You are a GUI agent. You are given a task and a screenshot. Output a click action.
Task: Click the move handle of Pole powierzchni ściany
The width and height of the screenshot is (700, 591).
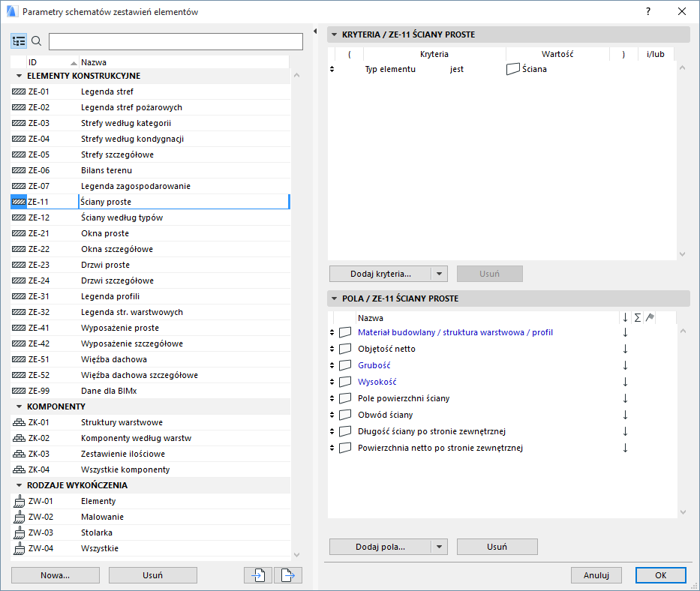coord(332,398)
